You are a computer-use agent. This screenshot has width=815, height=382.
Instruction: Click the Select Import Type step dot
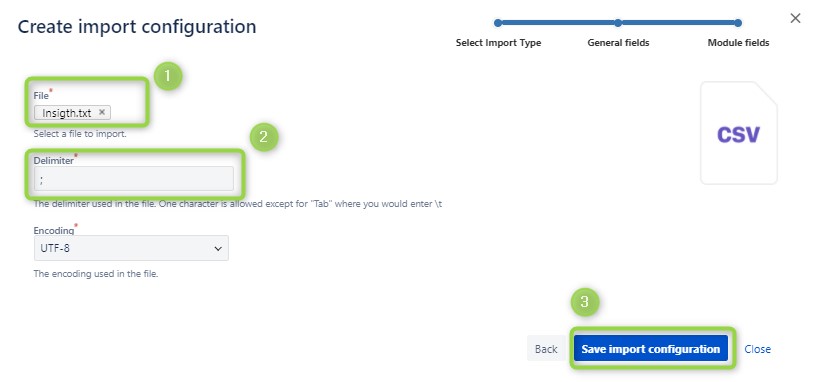(498, 23)
